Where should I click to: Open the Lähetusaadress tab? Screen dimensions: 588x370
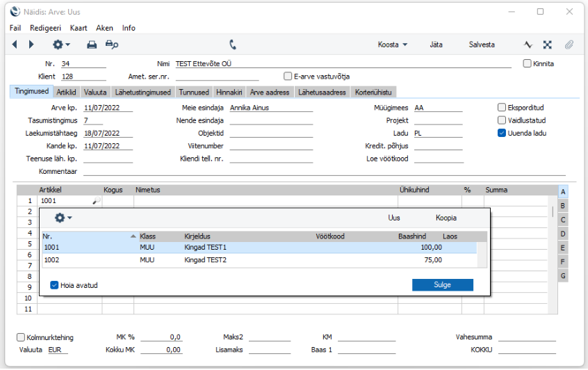pos(322,92)
